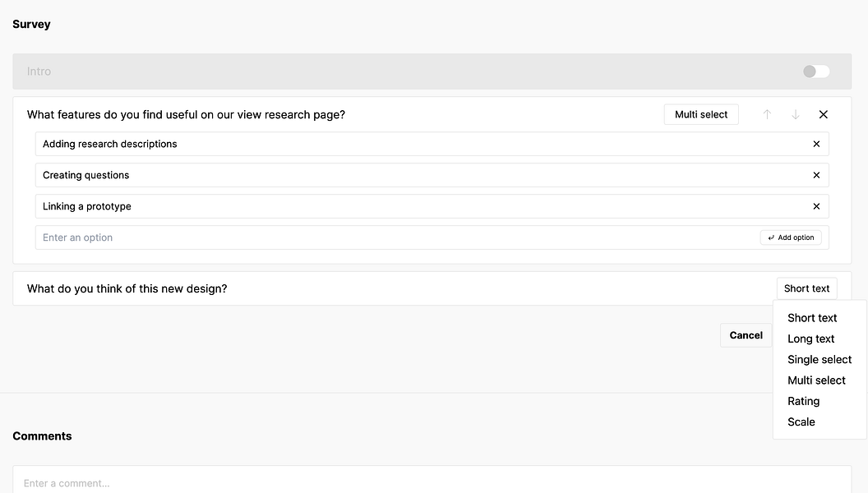This screenshot has height=493, width=868.
Task: Open the Short text question type dropdown
Action: (806, 288)
